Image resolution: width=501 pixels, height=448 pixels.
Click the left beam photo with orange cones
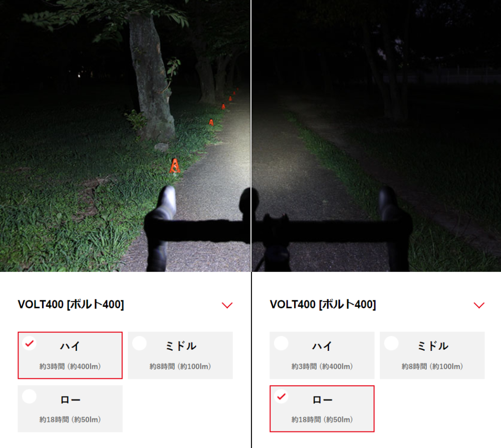tap(125, 136)
